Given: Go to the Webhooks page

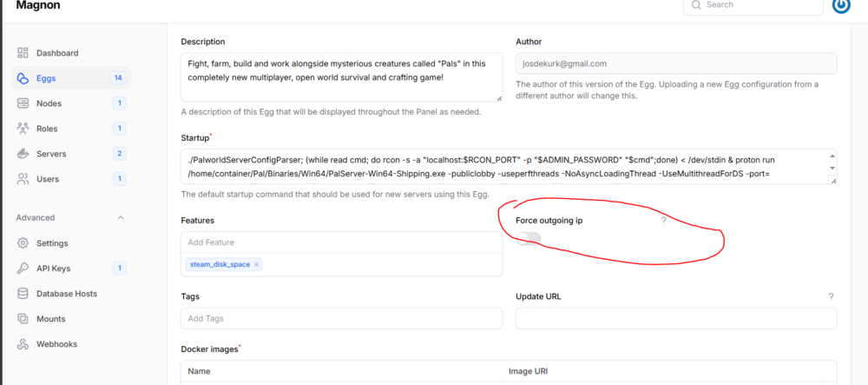Looking at the screenshot, I should 71,344.
